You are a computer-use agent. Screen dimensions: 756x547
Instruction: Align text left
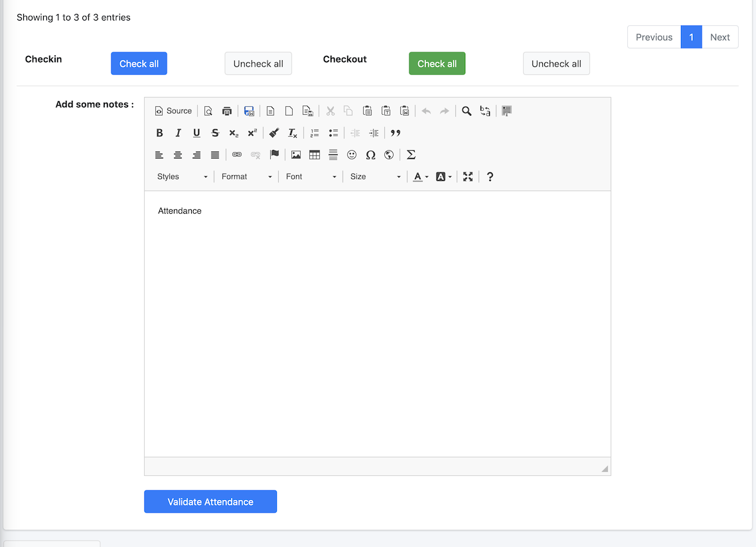(x=159, y=155)
